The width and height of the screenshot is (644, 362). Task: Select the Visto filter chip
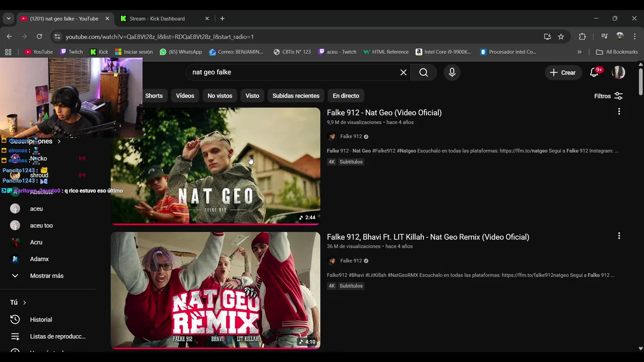(252, 96)
